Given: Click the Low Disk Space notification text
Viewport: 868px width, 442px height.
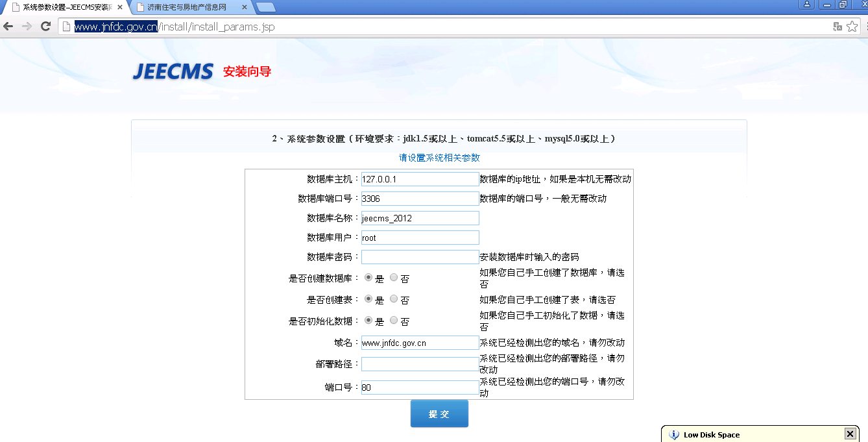Looking at the screenshot, I should pos(712,435).
